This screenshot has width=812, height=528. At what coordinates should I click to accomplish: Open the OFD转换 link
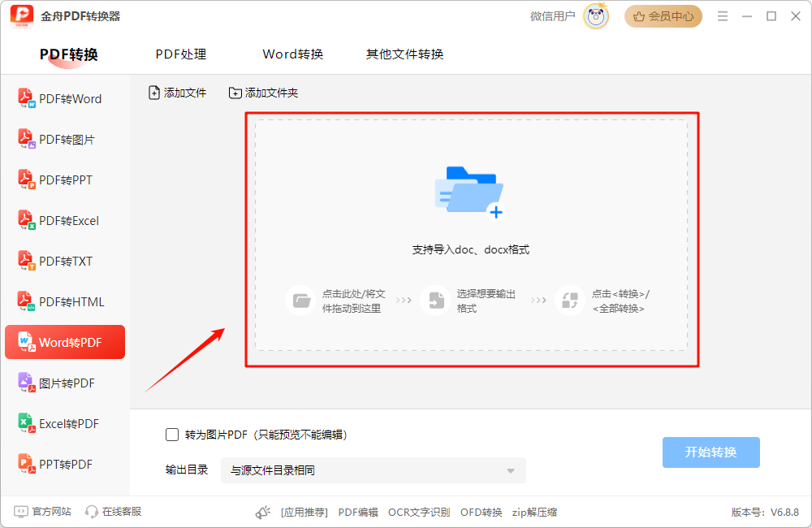(x=481, y=512)
